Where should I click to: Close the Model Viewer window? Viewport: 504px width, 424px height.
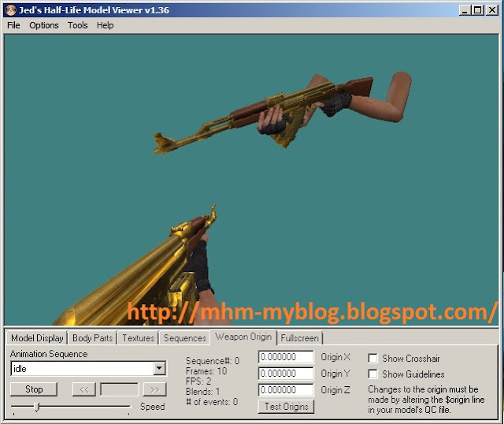(x=491, y=10)
